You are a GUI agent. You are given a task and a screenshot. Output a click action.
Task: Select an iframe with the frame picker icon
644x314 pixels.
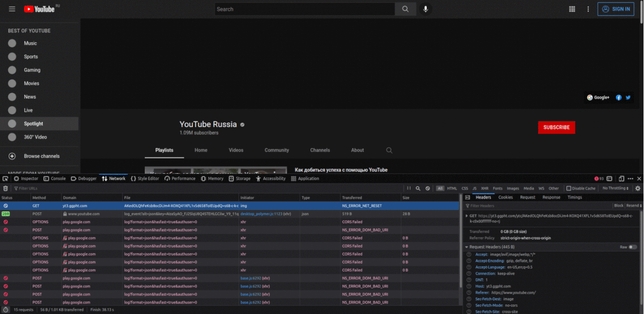point(609,179)
